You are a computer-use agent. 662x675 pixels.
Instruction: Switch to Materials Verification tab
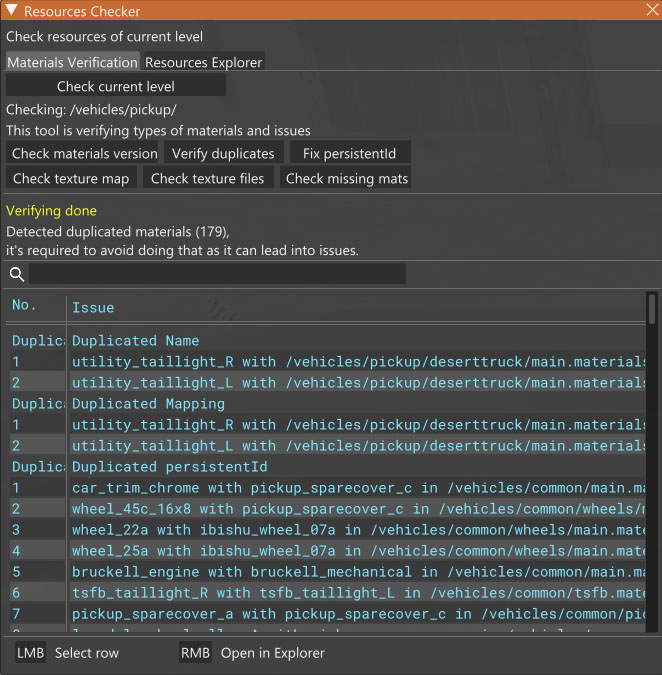tap(72, 62)
